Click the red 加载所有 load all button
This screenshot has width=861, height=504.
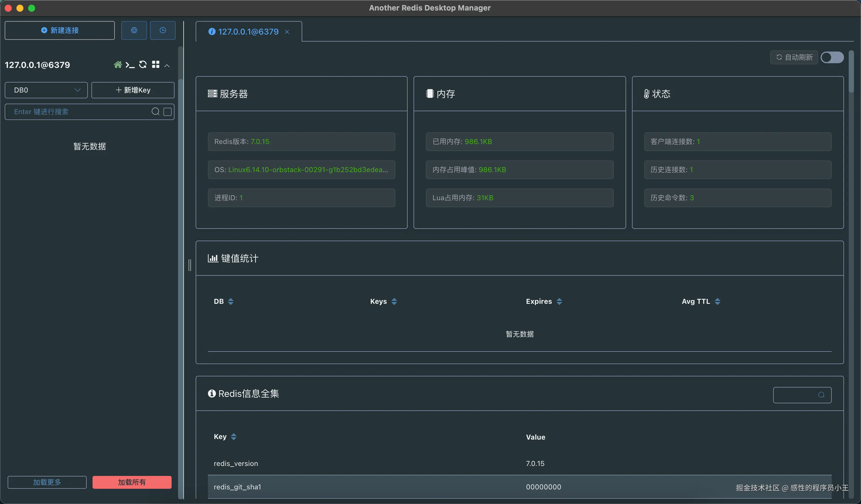[x=132, y=482]
